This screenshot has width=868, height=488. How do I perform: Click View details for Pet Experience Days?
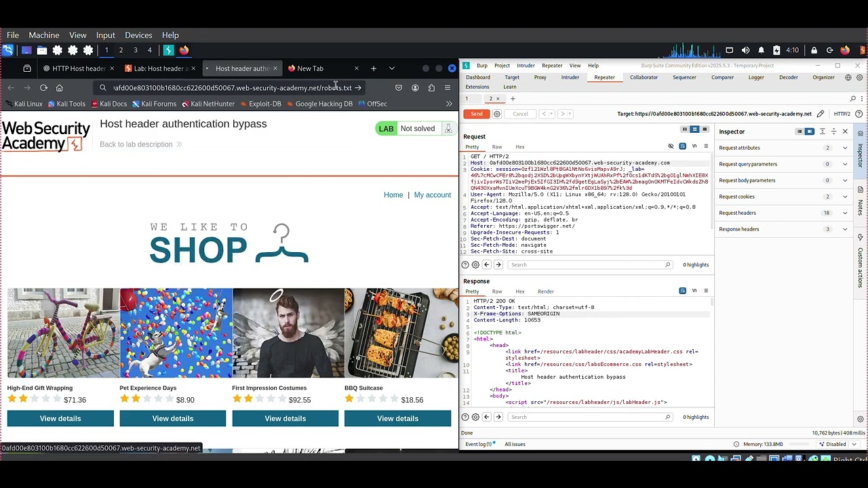173,419
